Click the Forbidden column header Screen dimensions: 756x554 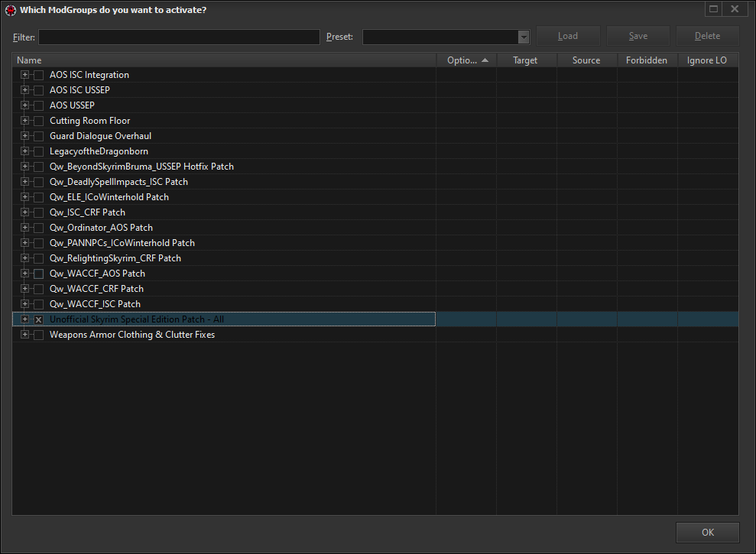pos(647,60)
